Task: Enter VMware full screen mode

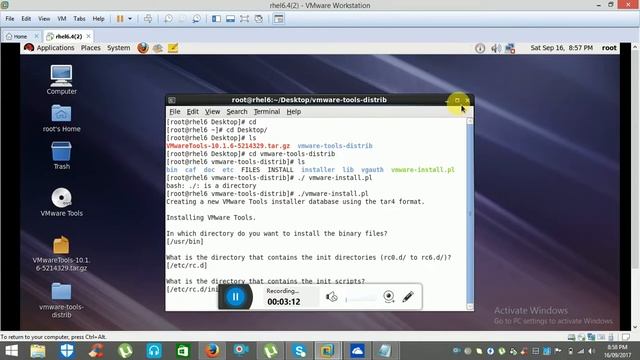Action: click(244, 19)
